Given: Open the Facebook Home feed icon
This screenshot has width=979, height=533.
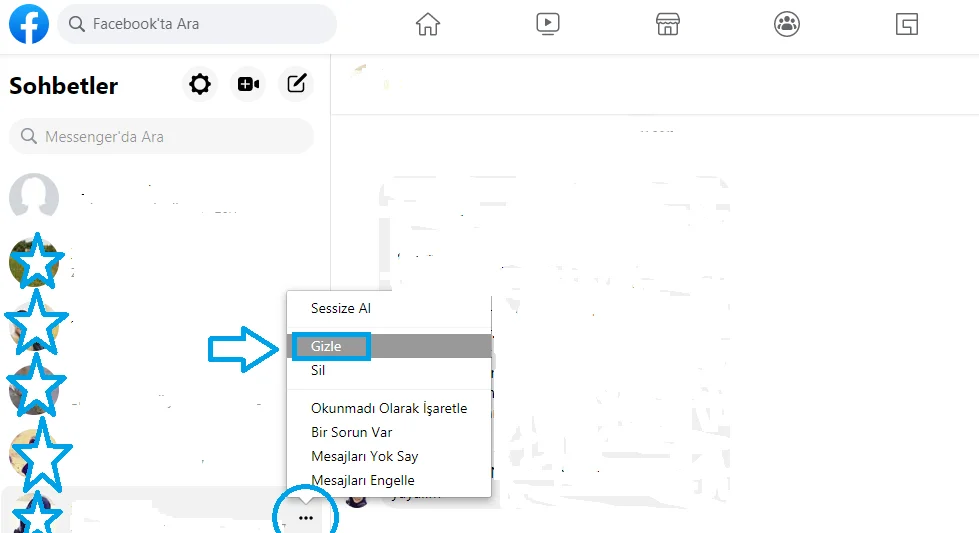Looking at the screenshot, I should 428,24.
